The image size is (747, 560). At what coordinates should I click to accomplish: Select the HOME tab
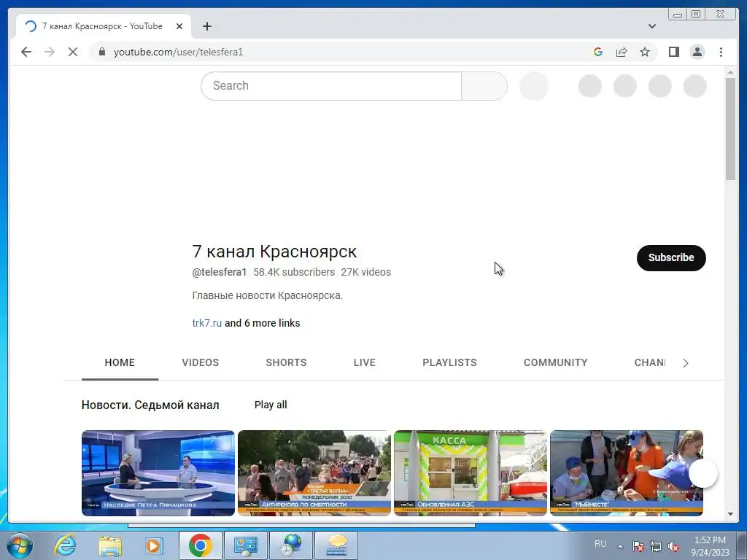pyautogui.click(x=120, y=362)
